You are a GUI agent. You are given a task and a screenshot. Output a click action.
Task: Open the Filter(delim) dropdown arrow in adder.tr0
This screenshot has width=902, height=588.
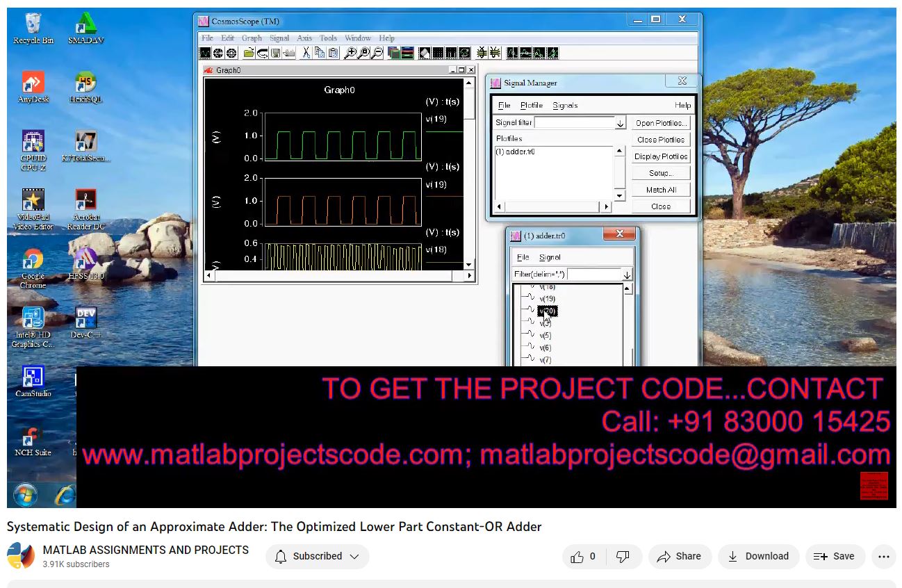(628, 275)
